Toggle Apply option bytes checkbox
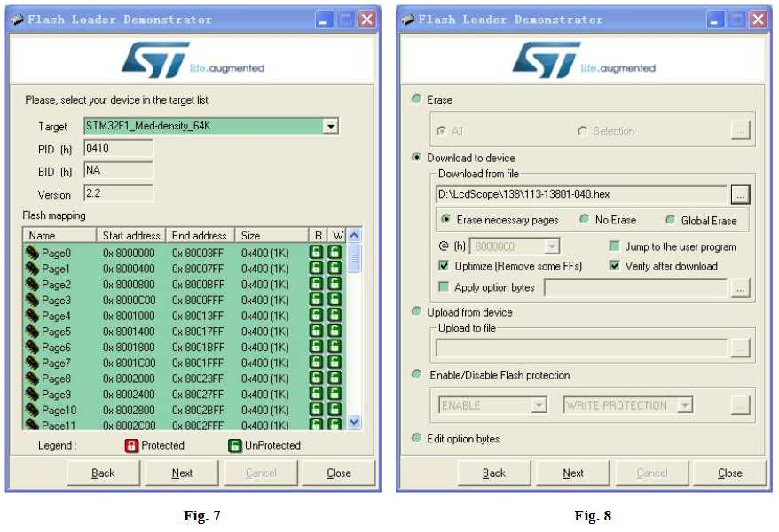 [x=444, y=287]
